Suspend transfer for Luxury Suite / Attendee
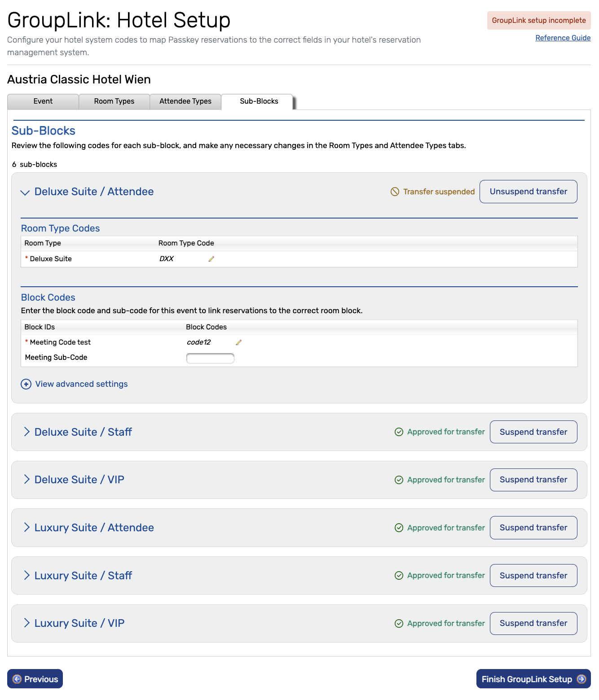The image size is (599, 700). [x=533, y=528]
